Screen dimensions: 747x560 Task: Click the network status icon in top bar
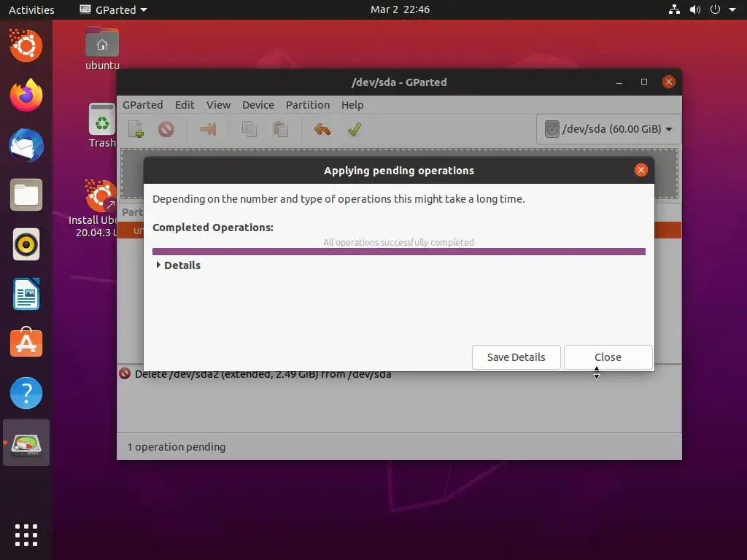[674, 9]
